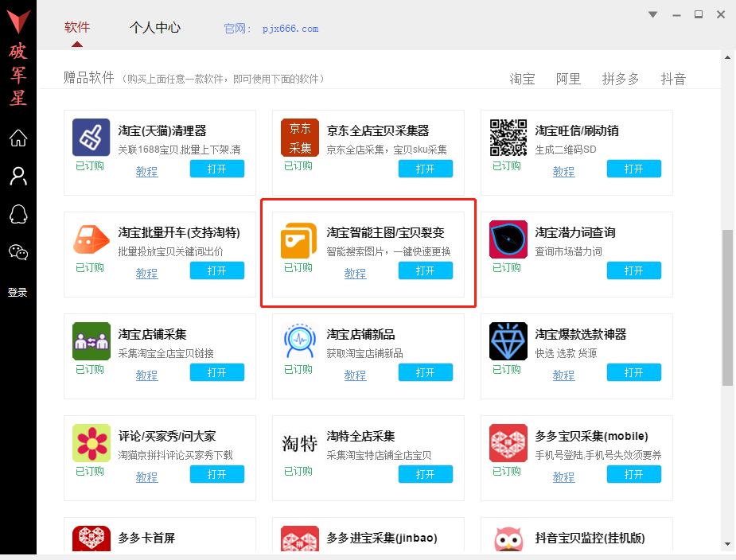Click the title 京东全店宝贝采集器
Screen dimensions: 736x560
point(378,130)
